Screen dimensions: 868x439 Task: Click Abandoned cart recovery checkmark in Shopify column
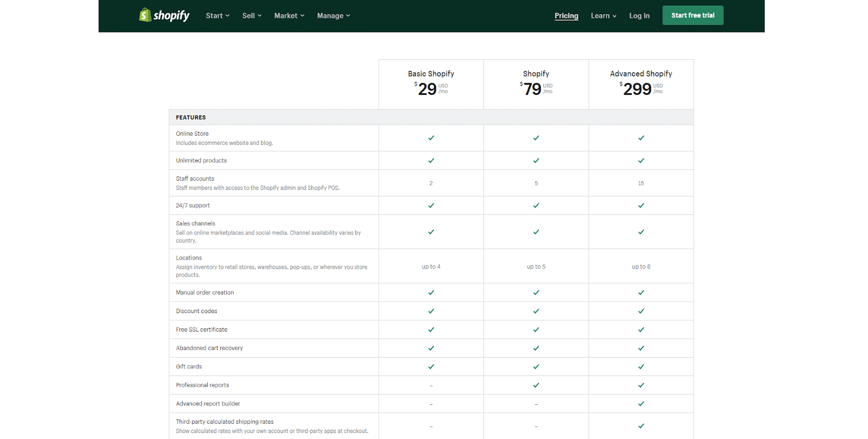point(536,348)
